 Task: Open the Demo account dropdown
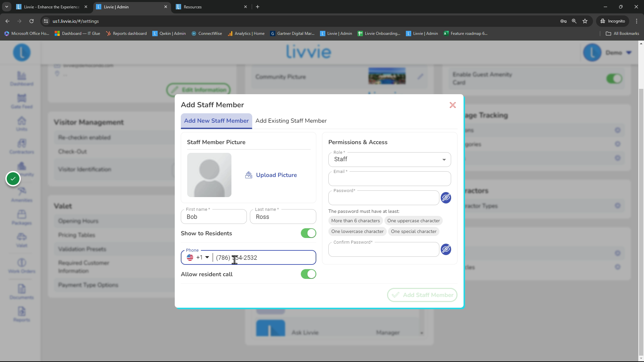pyautogui.click(x=607, y=53)
